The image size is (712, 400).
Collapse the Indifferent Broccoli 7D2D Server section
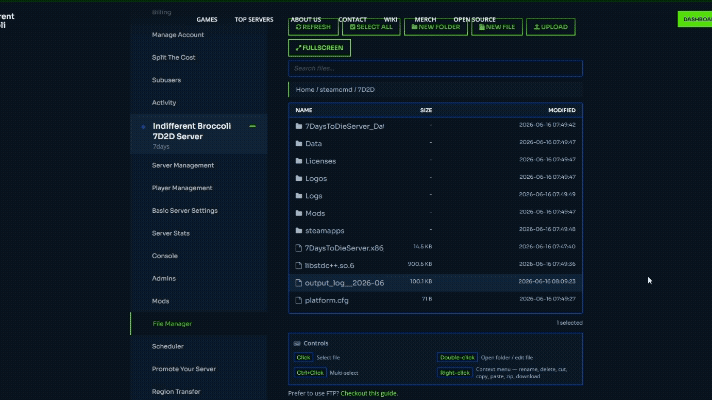click(x=252, y=126)
